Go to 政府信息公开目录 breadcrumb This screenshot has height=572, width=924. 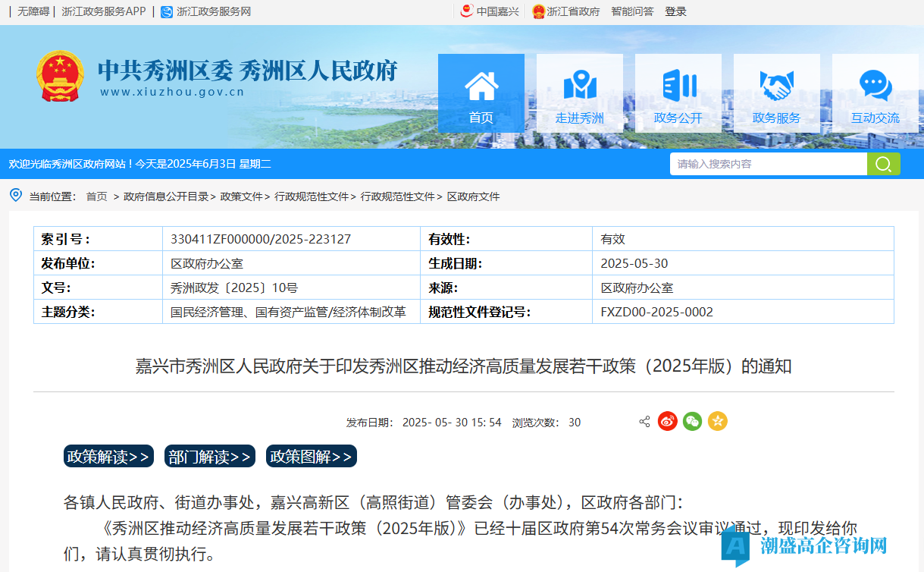click(x=166, y=196)
